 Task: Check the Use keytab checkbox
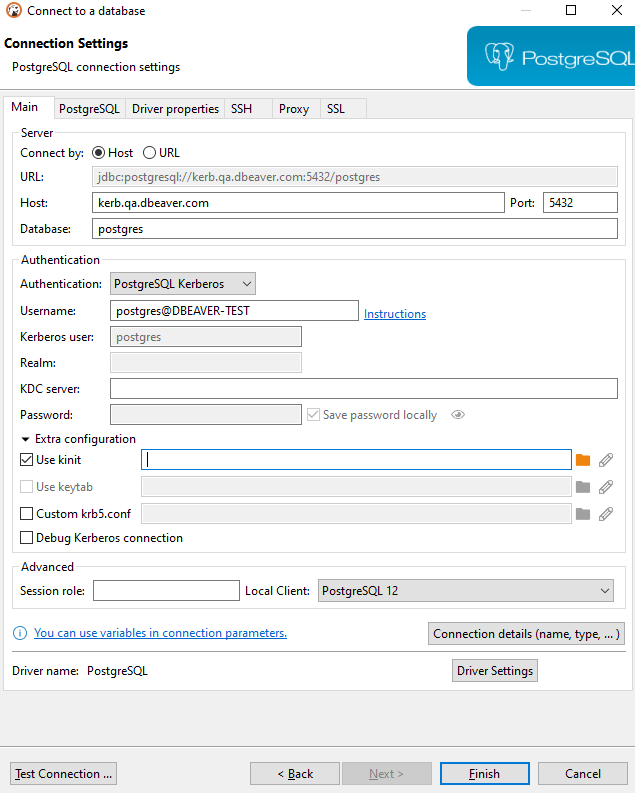[26, 487]
